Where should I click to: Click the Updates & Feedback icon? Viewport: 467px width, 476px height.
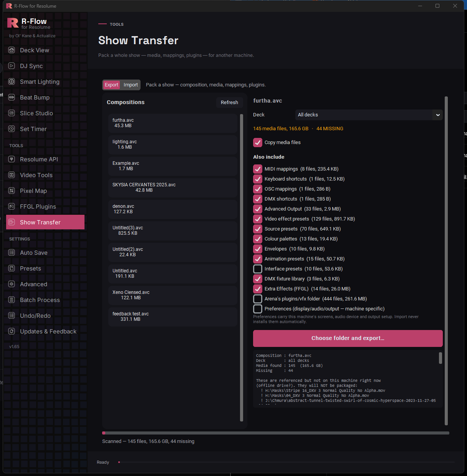(12, 331)
